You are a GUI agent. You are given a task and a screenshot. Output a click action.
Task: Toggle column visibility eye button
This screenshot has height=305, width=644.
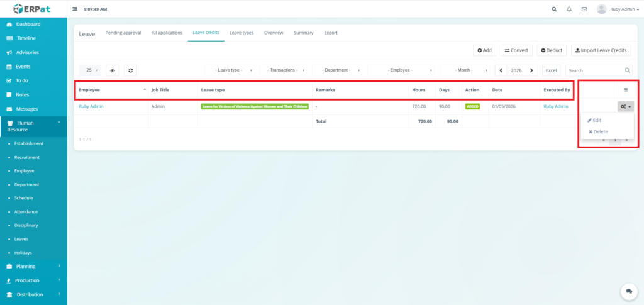[113, 70]
